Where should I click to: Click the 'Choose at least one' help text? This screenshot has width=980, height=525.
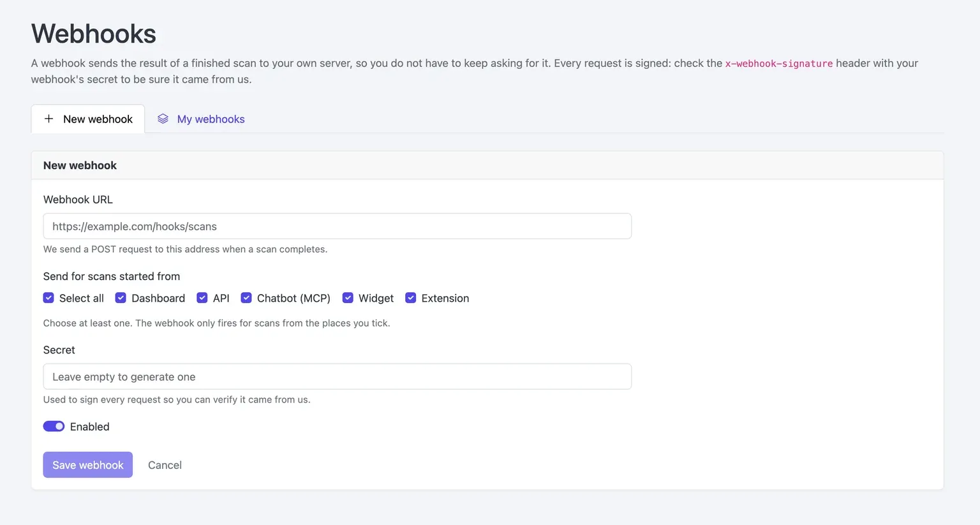(x=216, y=323)
